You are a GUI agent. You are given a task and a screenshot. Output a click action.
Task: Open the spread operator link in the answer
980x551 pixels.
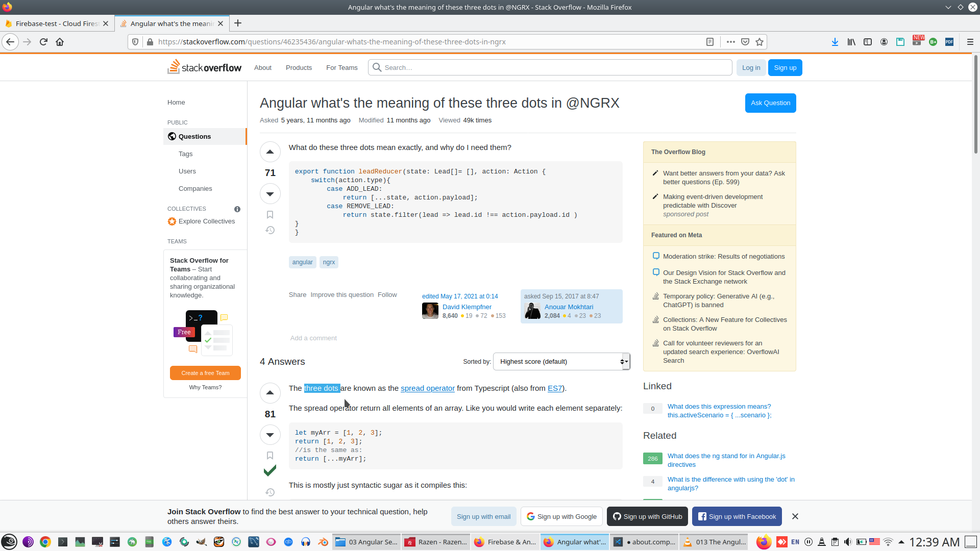pos(427,388)
